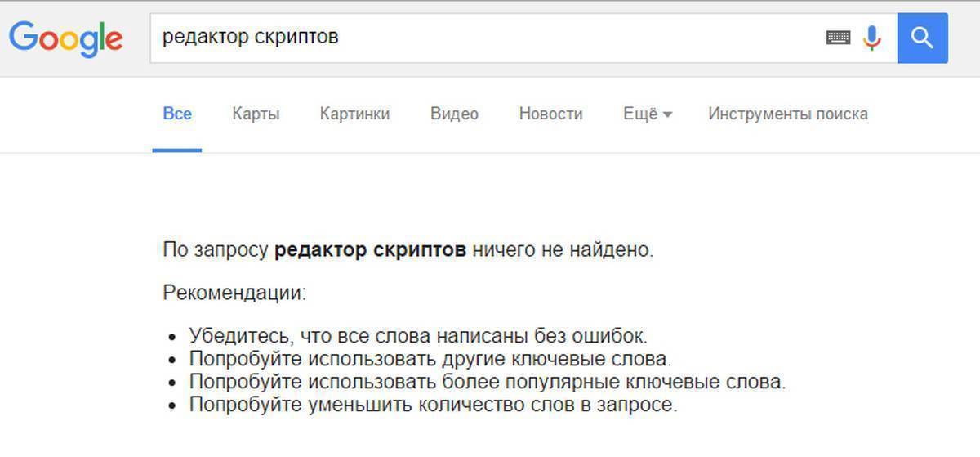Click 'Попробуйте использовать другие ключевые слова.'

coord(430,358)
